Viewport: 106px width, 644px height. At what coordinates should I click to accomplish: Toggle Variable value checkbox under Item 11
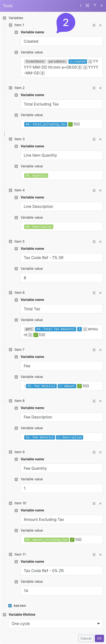tap(16, 581)
